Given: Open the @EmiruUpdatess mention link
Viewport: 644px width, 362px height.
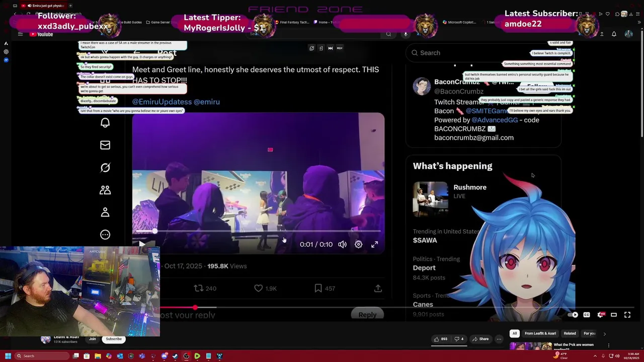Looking at the screenshot, I should point(162,102).
